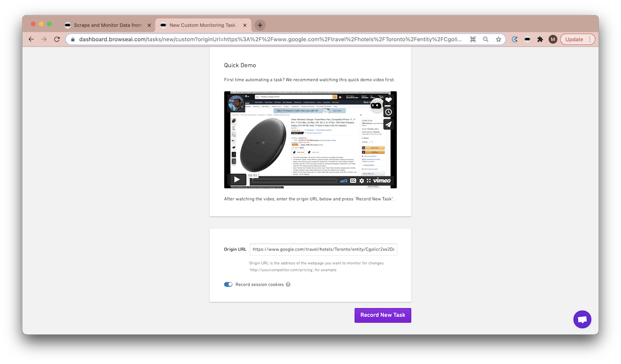Adjust the video volume bars
This screenshot has width=621, height=364.
344,180
